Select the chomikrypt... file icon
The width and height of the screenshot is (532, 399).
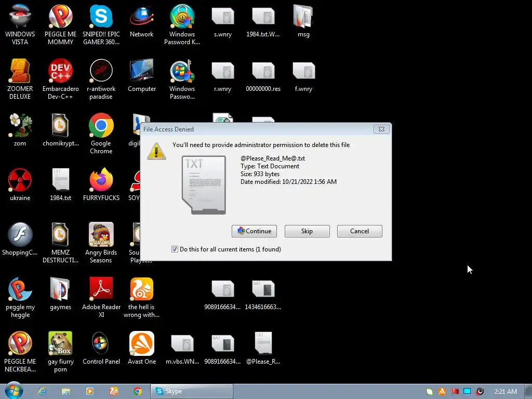pyautogui.click(x=60, y=130)
